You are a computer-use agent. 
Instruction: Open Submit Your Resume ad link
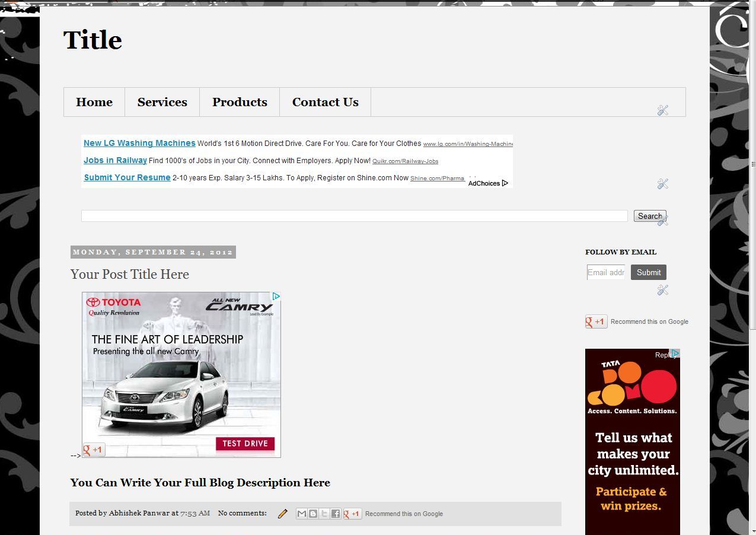(127, 177)
